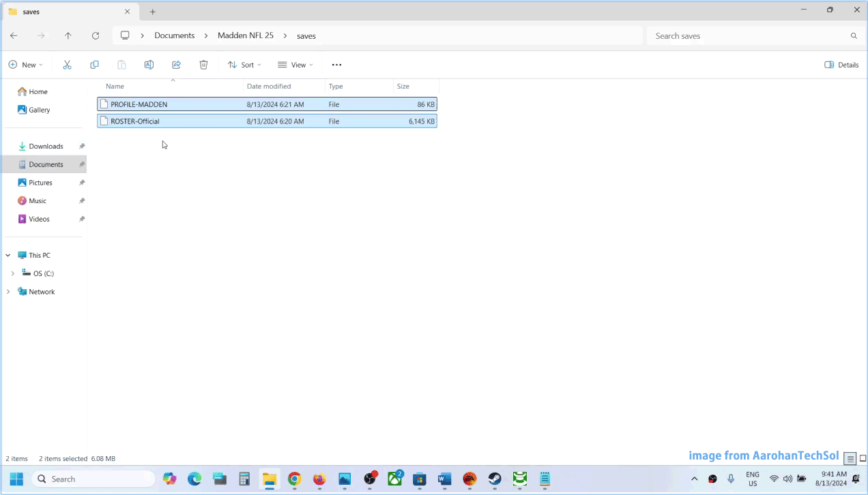Expand OS (C:) drive node
Screen dimensions: 868x495
12,273
